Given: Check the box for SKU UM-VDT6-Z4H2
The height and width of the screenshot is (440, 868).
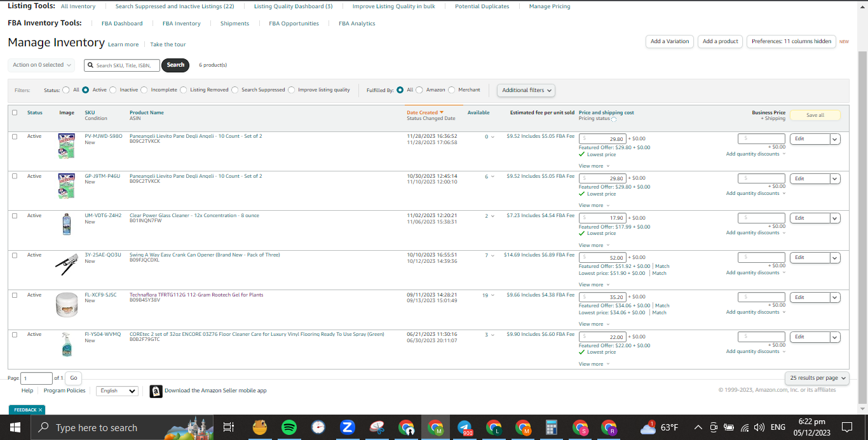Looking at the screenshot, I should (15, 215).
